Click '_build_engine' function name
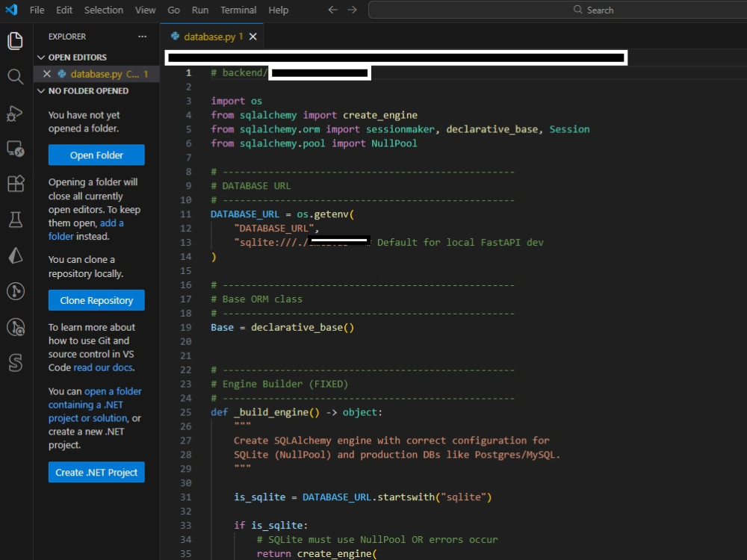 pyautogui.click(x=271, y=412)
